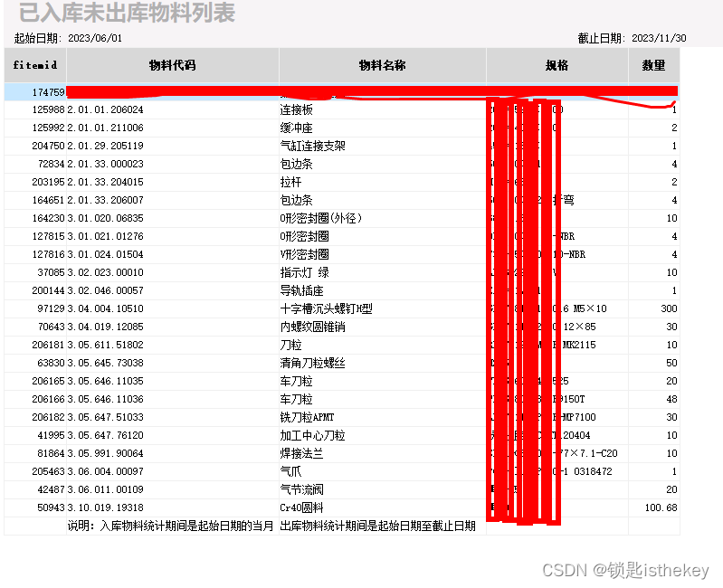Click fitemid cell 127816
Screen dimensions: 723x588
point(49,254)
